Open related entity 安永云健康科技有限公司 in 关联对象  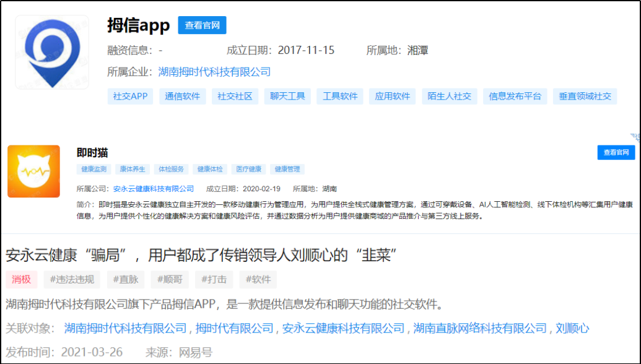coord(343,328)
